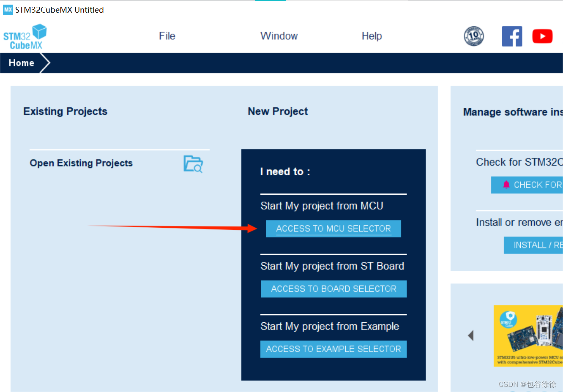Click the 'I need to :' text
This screenshot has width=563, height=392.
click(x=285, y=171)
